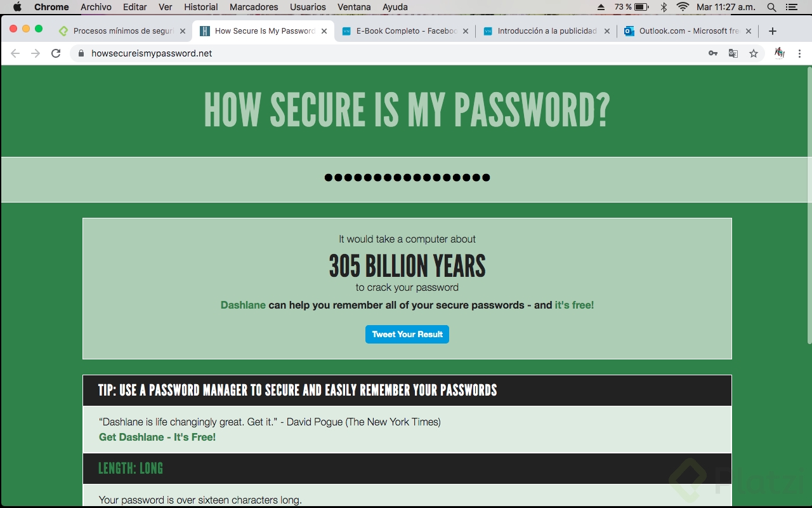
Task: Click the saved passwords key icon
Action: click(x=713, y=53)
